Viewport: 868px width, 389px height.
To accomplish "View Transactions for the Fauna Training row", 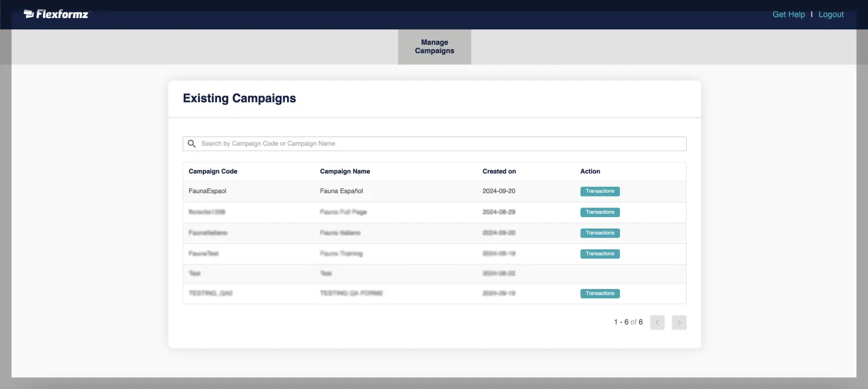I will 600,254.
